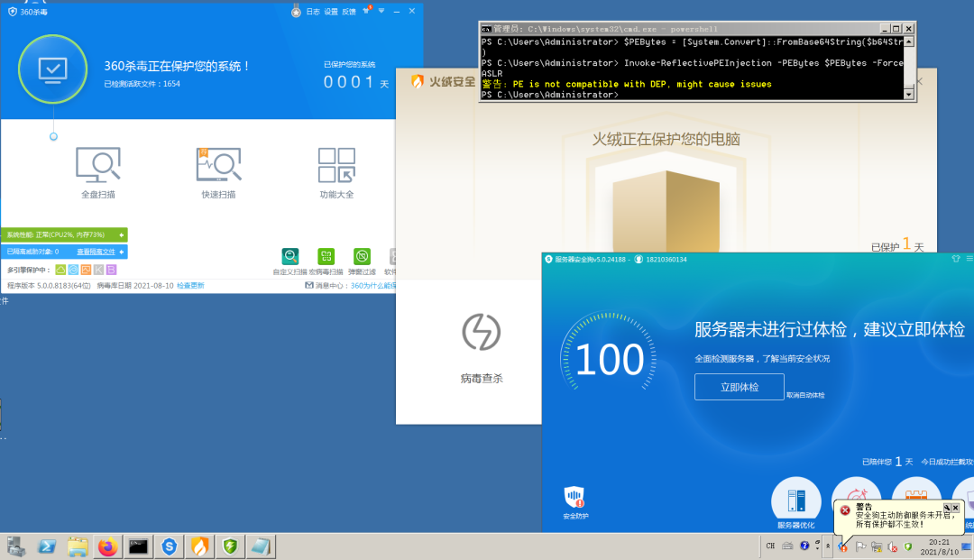
Task: Click the skin icon in 服务器安全狗 title bar
Action: coord(956,259)
